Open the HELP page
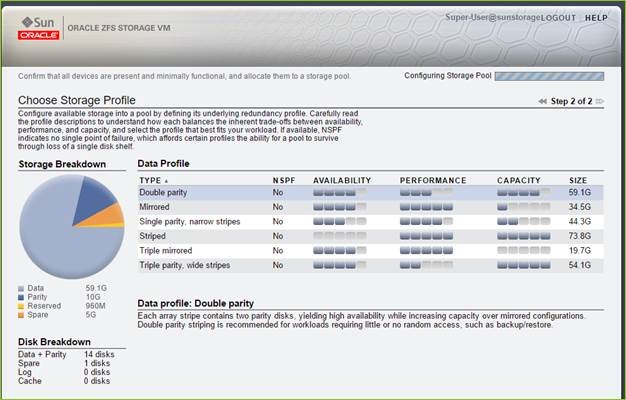Image resolution: width=626 pixels, height=400 pixels. [x=596, y=18]
